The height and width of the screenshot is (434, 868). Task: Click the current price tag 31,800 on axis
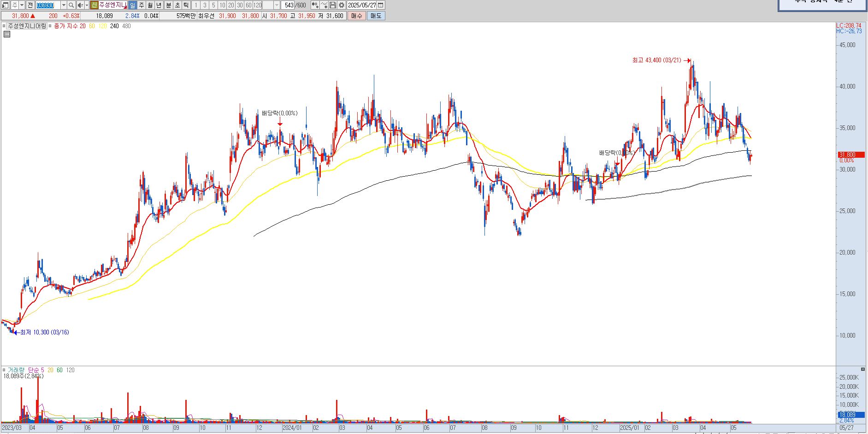click(851, 155)
